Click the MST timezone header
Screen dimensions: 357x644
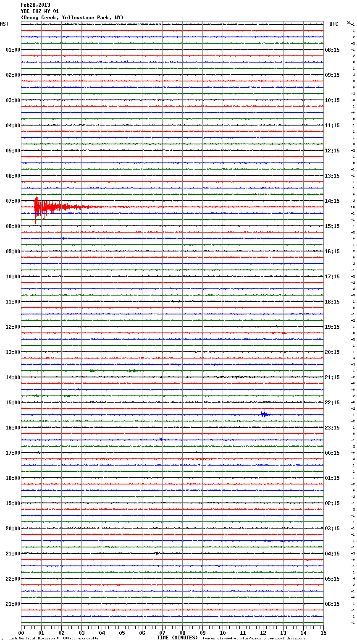[x=4, y=24]
